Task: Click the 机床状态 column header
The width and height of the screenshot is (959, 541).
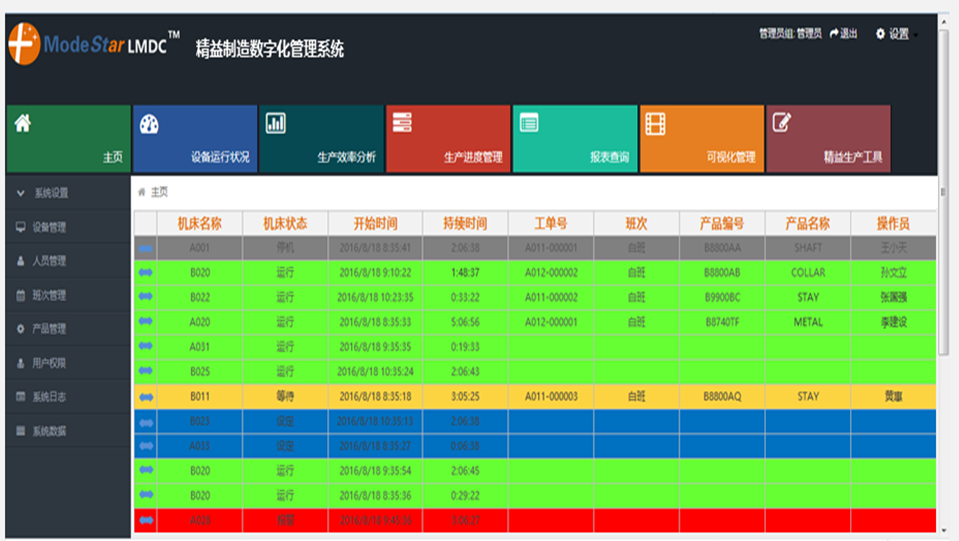Action: (x=285, y=223)
